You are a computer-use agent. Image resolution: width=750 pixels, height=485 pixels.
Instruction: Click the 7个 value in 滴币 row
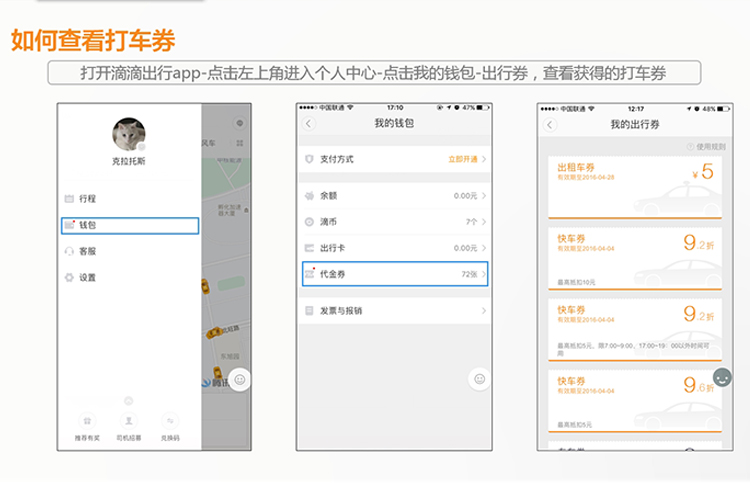(x=471, y=222)
